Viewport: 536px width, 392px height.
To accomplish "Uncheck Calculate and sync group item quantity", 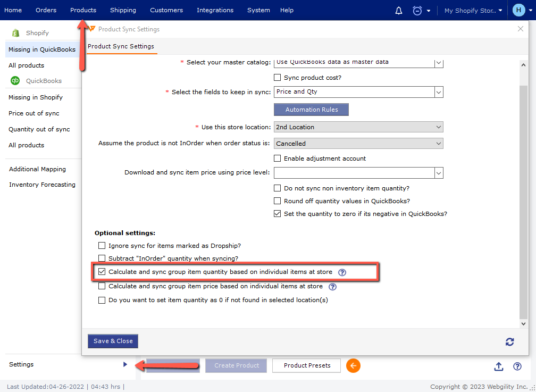I will [102, 272].
